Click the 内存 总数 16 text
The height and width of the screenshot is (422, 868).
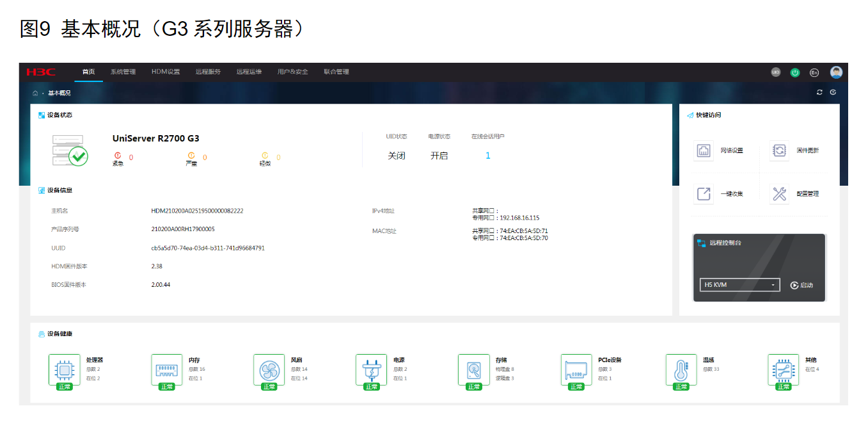[x=197, y=369]
